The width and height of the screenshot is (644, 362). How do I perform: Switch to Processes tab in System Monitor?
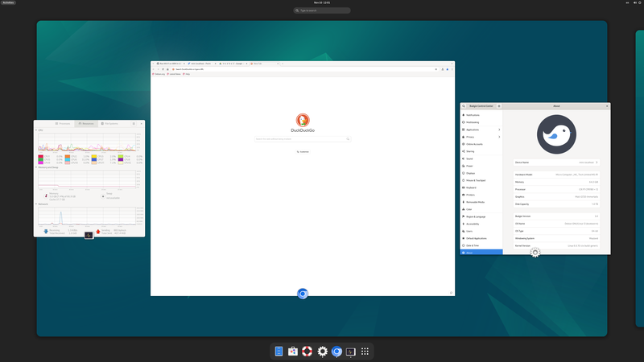coord(63,124)
